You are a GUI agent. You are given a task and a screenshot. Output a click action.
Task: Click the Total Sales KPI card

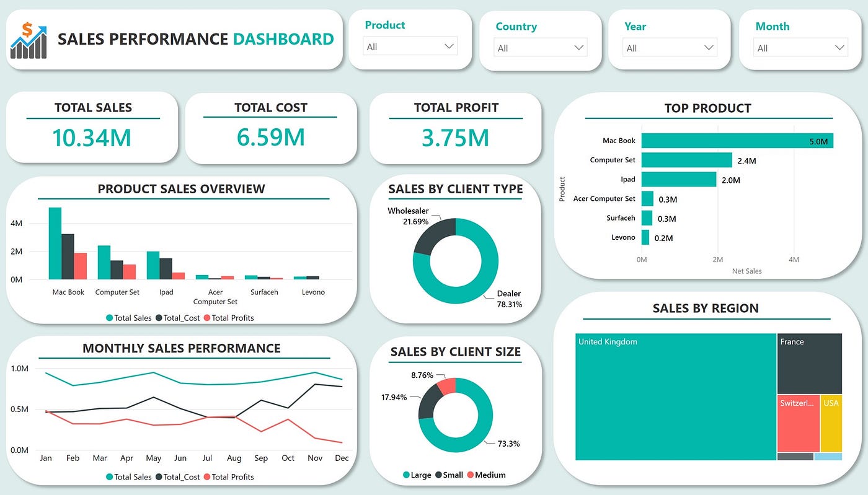(92, 127)
